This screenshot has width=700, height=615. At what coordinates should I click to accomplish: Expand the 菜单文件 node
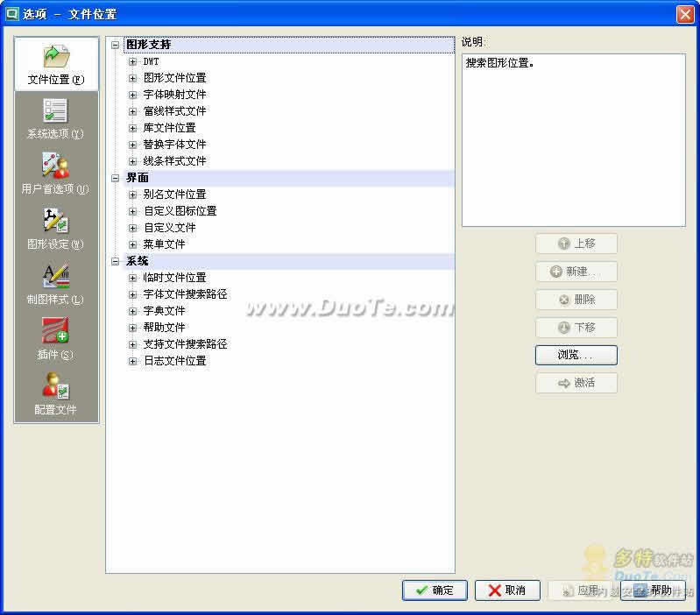click(132, 244)
